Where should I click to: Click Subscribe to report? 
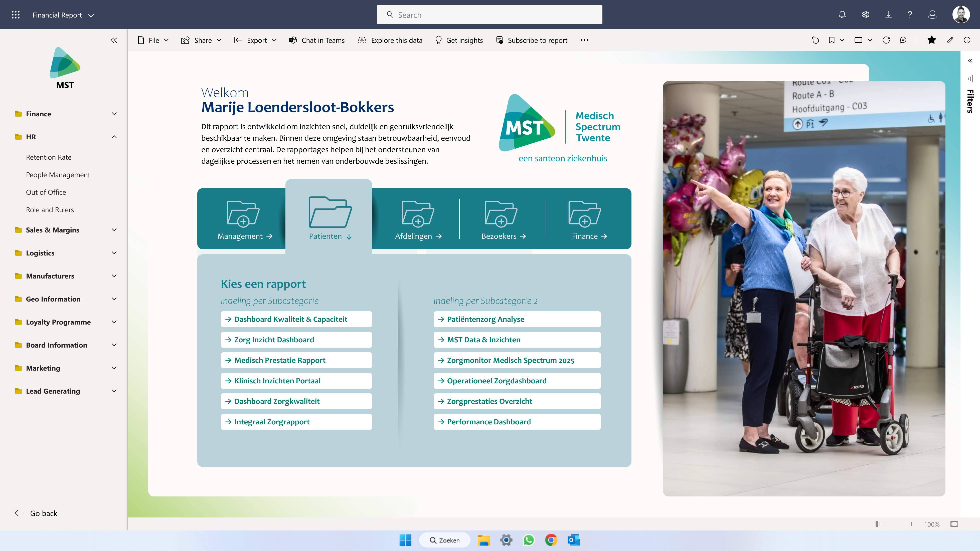(532, 40)
